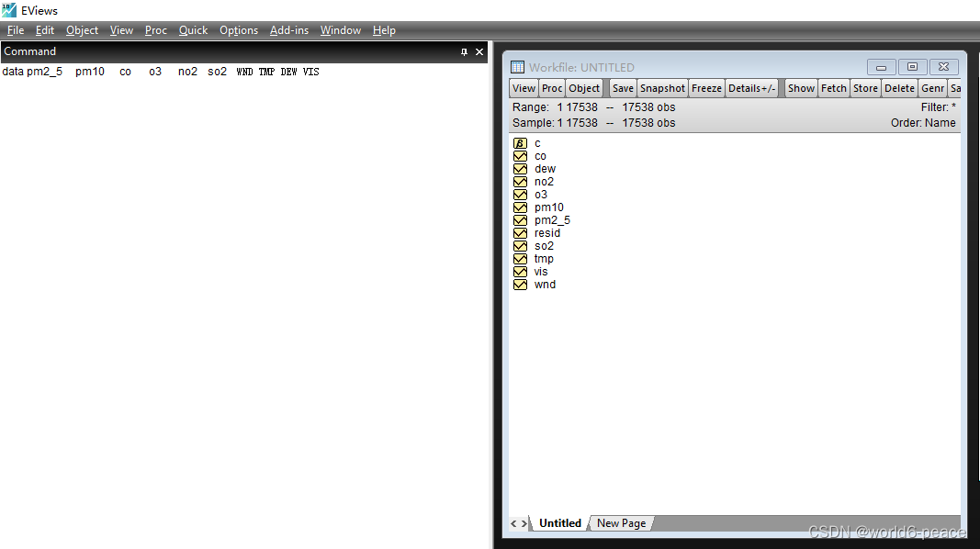
Task: Click the Filter: * label
Action: tap(938, 107)
